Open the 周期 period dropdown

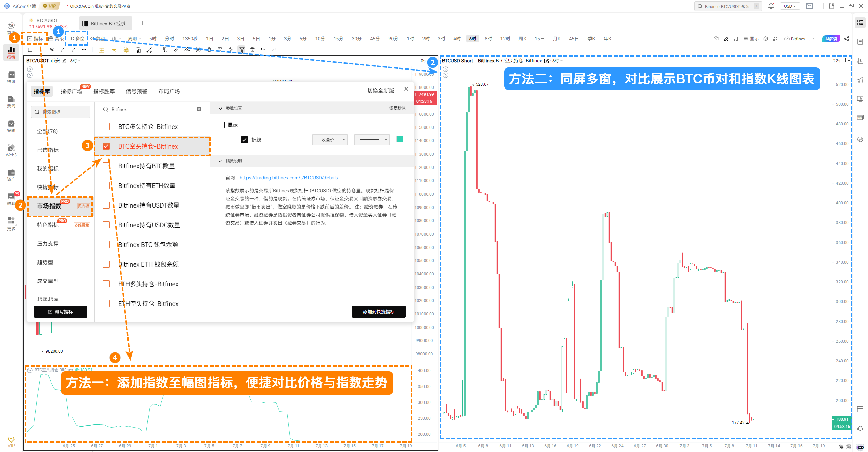(x=134, y=39)
